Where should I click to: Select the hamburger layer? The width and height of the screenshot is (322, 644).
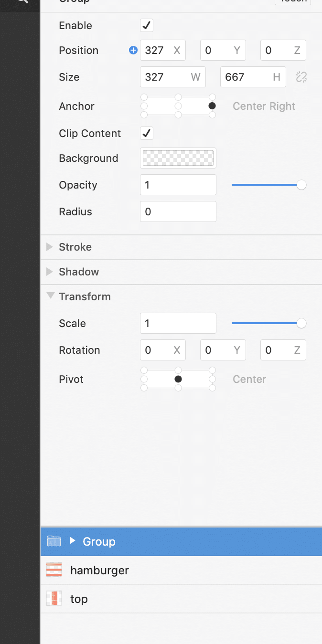(x=99, y=570)
